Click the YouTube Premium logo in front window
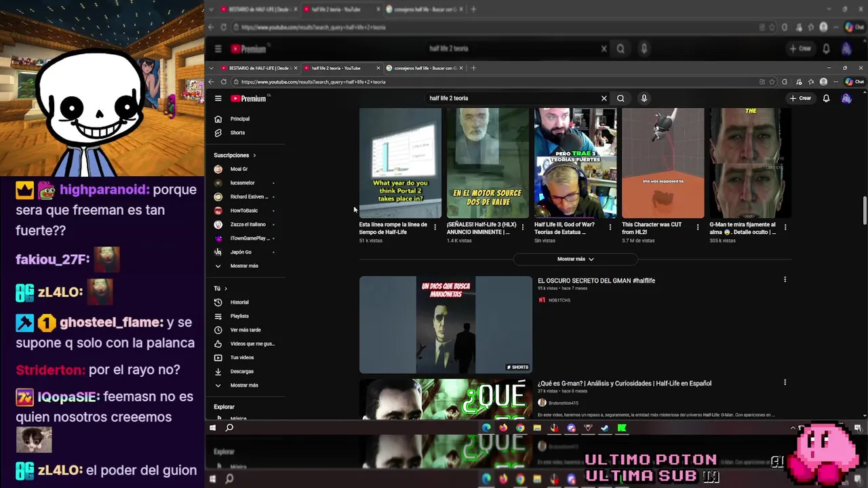The height and width of the screenshot is (488, 868). pyautogui.click(x=248, y=98)
